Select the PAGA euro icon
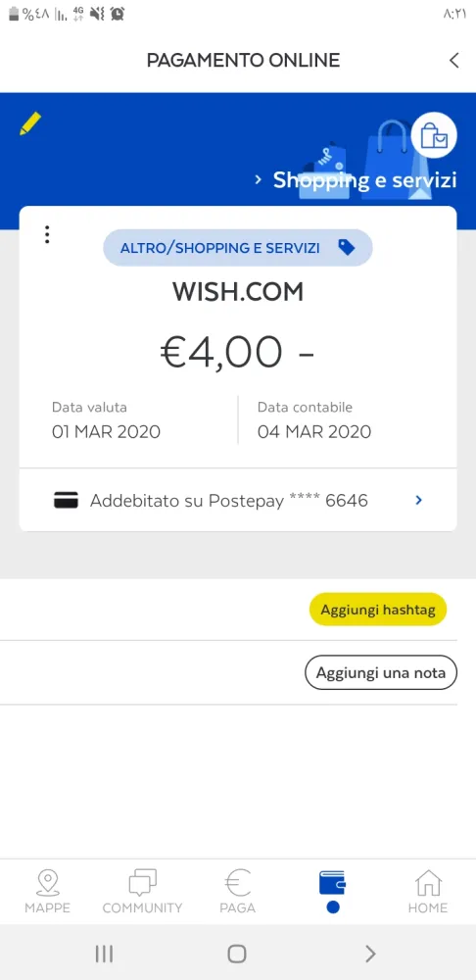Image resolution: width=476 pixels, height=980 pixels. (237, 891)
